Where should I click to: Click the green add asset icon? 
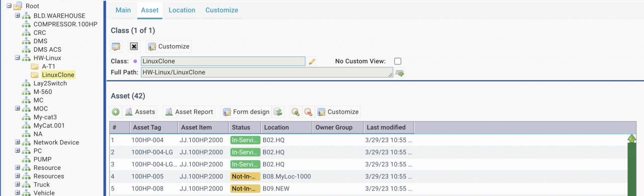(116, 112)
